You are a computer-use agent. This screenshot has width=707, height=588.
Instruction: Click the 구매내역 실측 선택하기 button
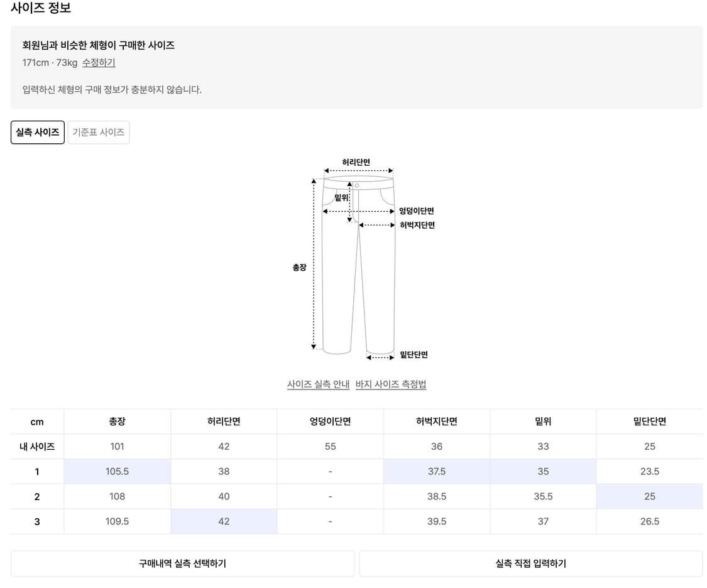(182, 563)
